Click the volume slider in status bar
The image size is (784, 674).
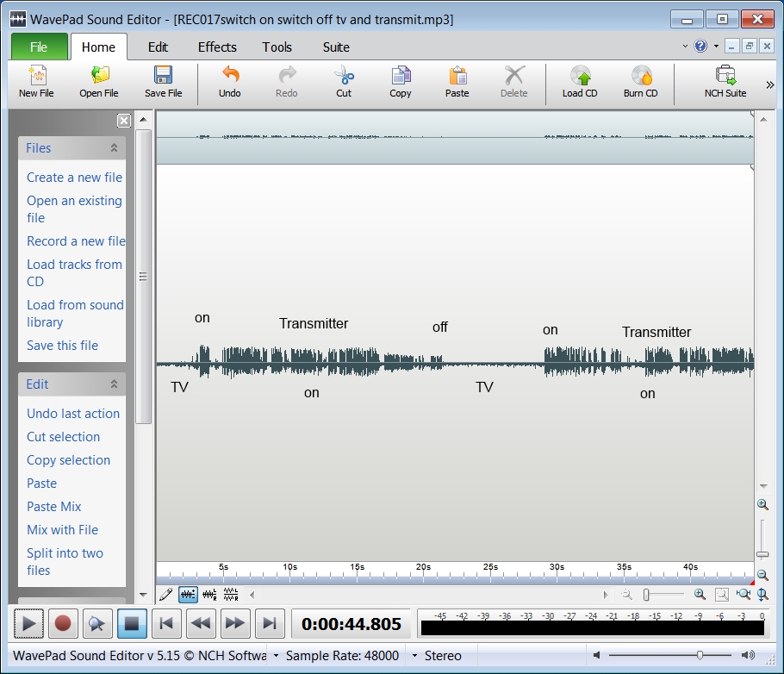point(698,656)
